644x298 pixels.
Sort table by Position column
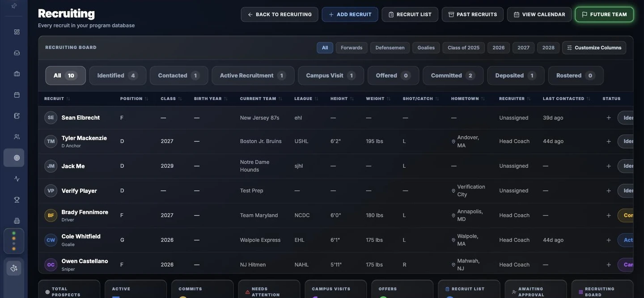[134, 98]
